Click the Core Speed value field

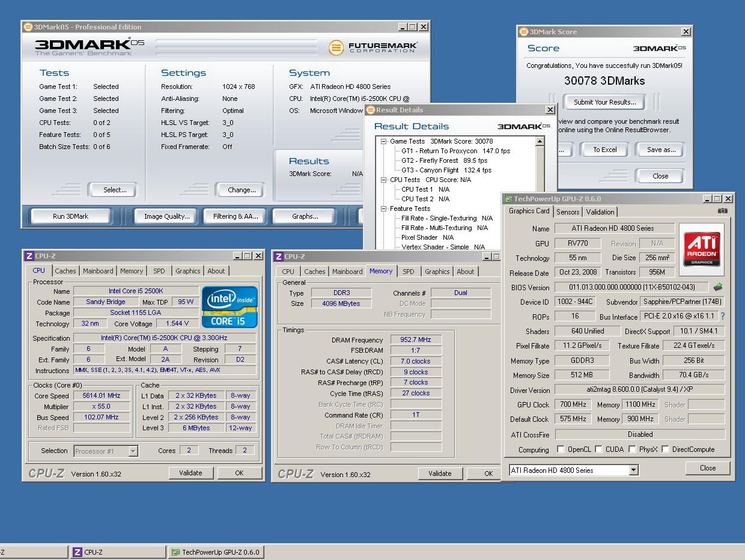[x=102, y=395]
